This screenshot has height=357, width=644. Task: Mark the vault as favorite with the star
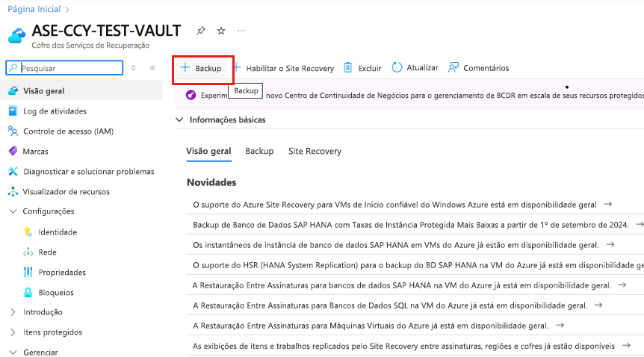[x=221, y=31]
